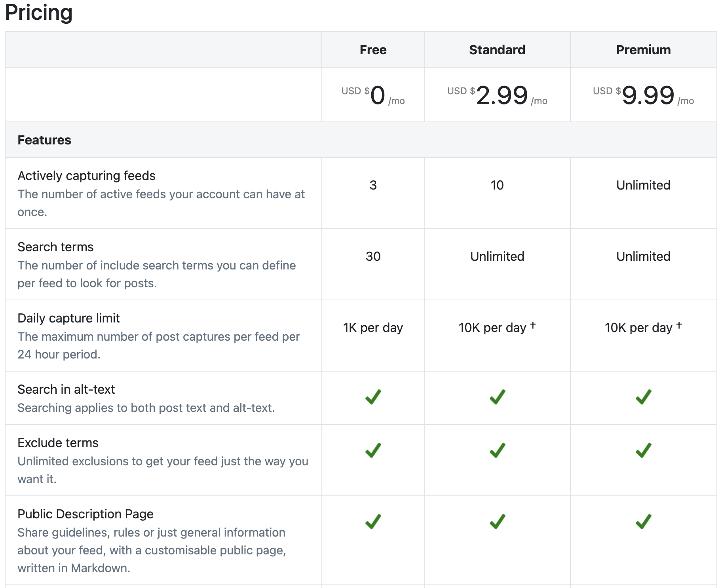
Task: Click Free plan's Public Description Page checkmark
Action: coord(373,522)
